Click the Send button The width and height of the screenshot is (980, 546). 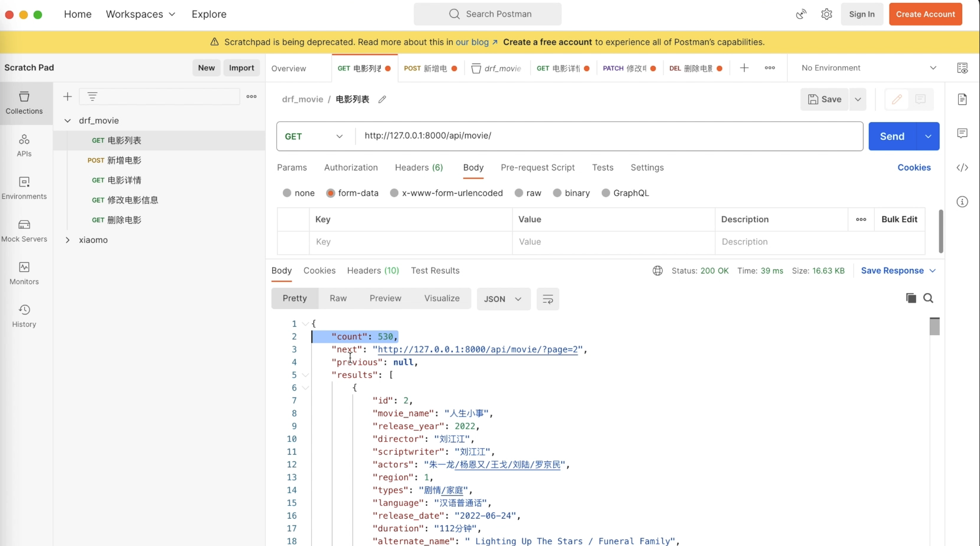[892, 136]
